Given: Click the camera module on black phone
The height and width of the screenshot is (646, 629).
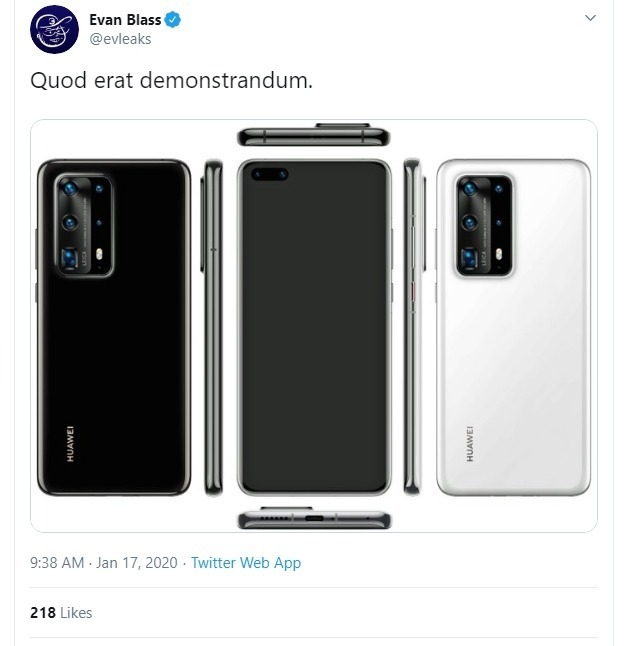Looking at the screenshot, I should (84, 225).
